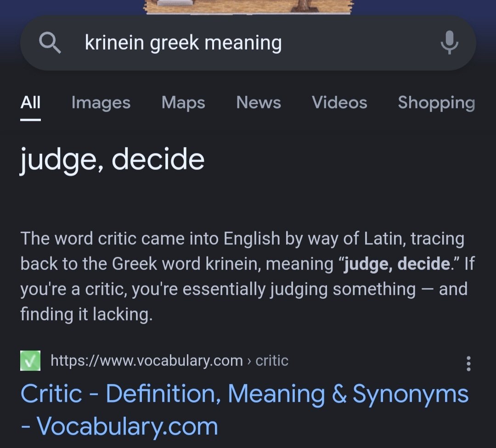Start voice search with the microphone

coord(449,43)
